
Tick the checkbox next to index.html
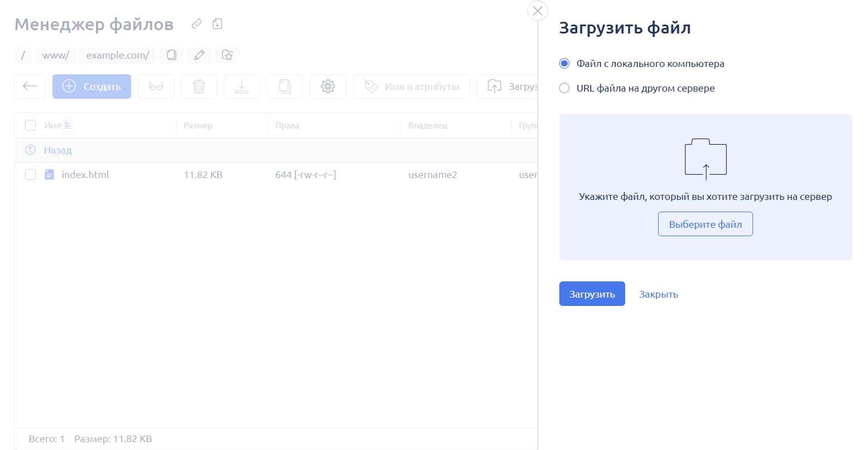31,175
